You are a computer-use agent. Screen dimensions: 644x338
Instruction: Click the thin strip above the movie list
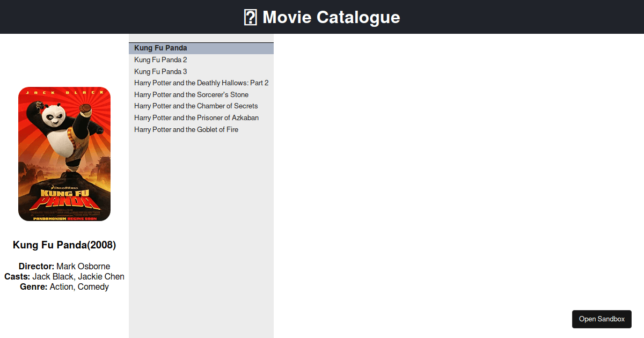click(201, 38)
